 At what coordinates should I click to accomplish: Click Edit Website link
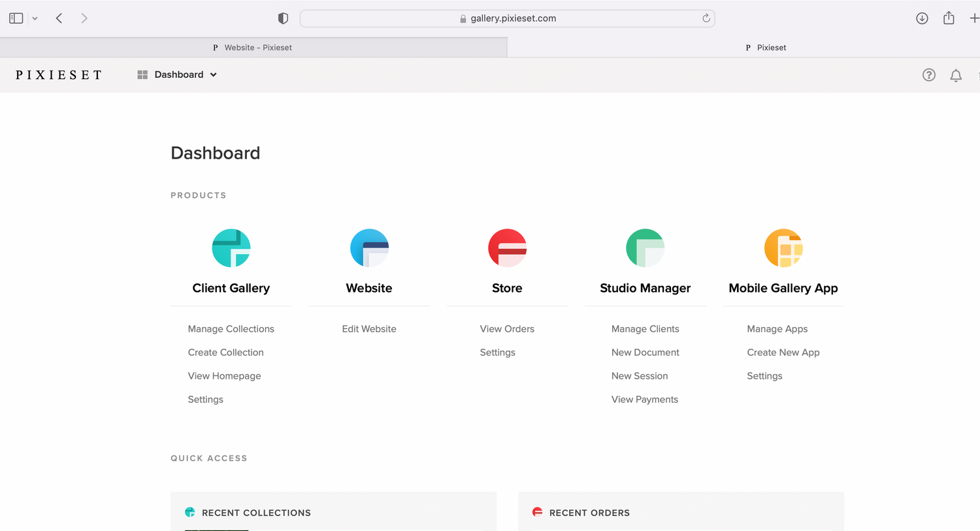369,329
